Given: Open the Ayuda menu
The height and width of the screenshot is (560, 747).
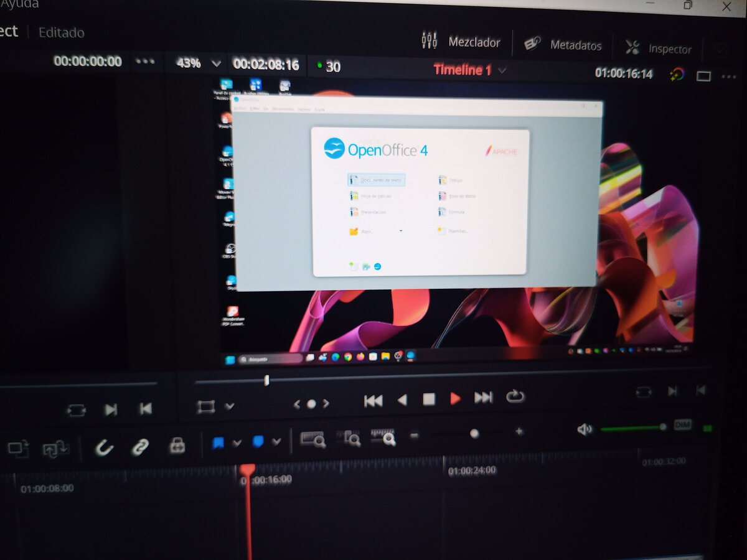Looking at the screenshot, I should click(x=19, y=4).
